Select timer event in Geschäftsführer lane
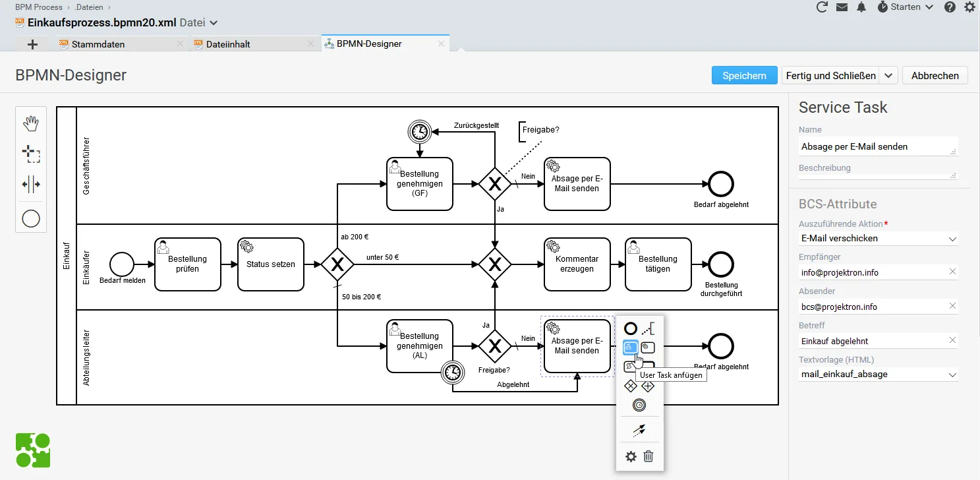The image size is (980, 480). pyautogui.click(x=418, y=133)
